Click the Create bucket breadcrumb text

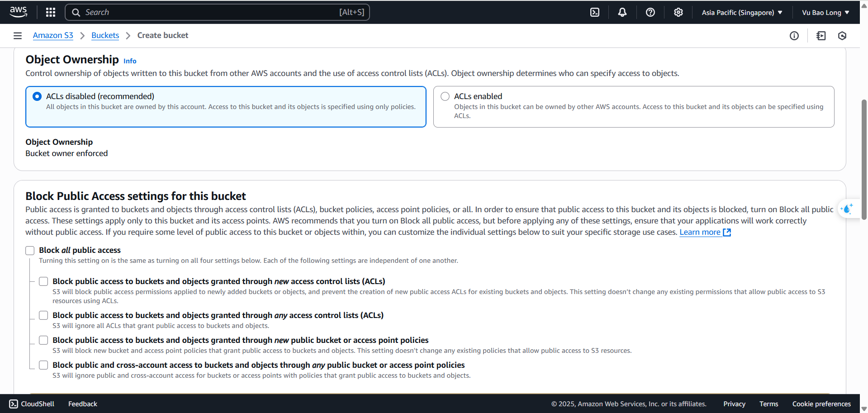tap(163, 35)
